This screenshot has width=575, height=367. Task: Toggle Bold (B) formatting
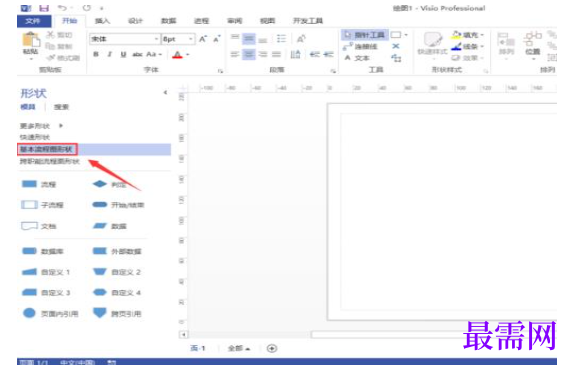(96, 54)
